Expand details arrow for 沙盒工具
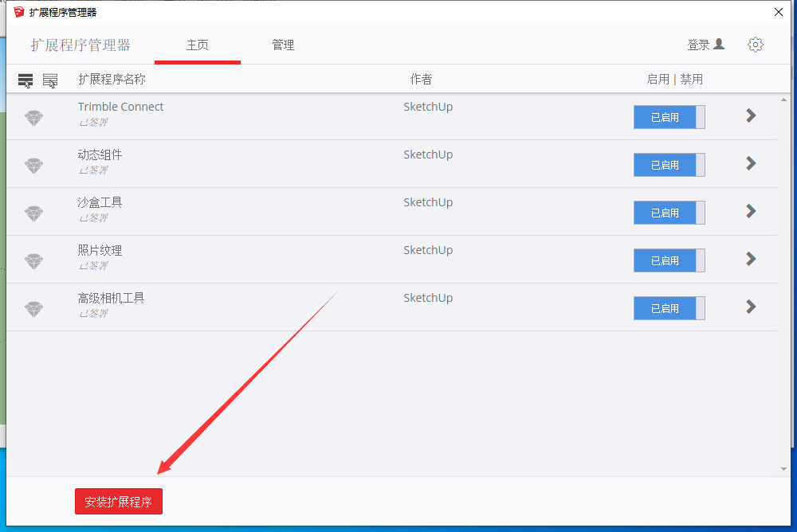This screenshot has height=532, width=797. point(751,211)
